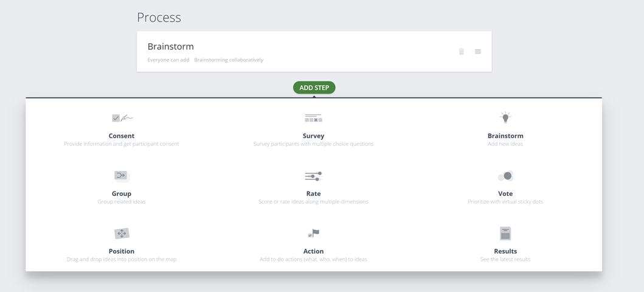Add a Survey step via its label

point(313,136)
